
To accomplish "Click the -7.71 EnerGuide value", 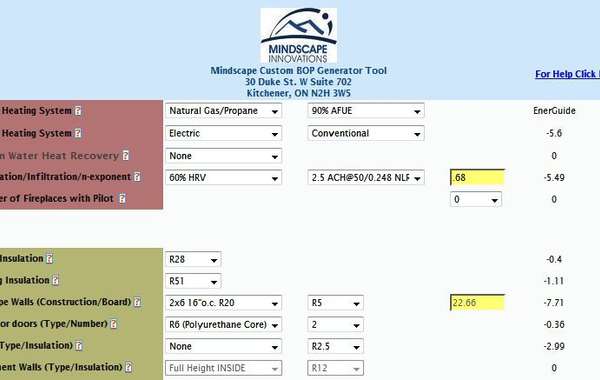I will pos(554,303).
